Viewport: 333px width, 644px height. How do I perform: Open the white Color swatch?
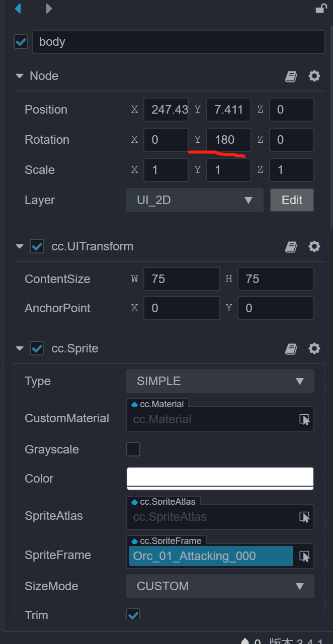coord(220,478)
